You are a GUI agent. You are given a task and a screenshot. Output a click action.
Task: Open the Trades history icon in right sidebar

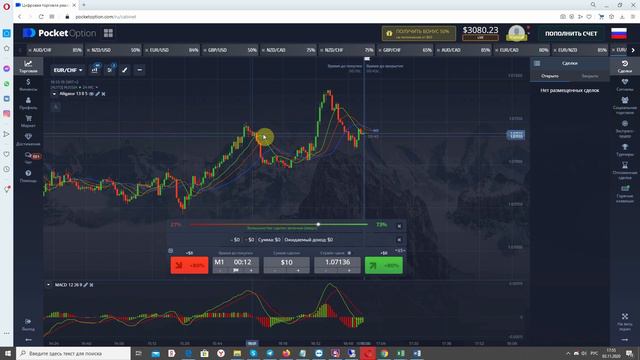point(624,67)
